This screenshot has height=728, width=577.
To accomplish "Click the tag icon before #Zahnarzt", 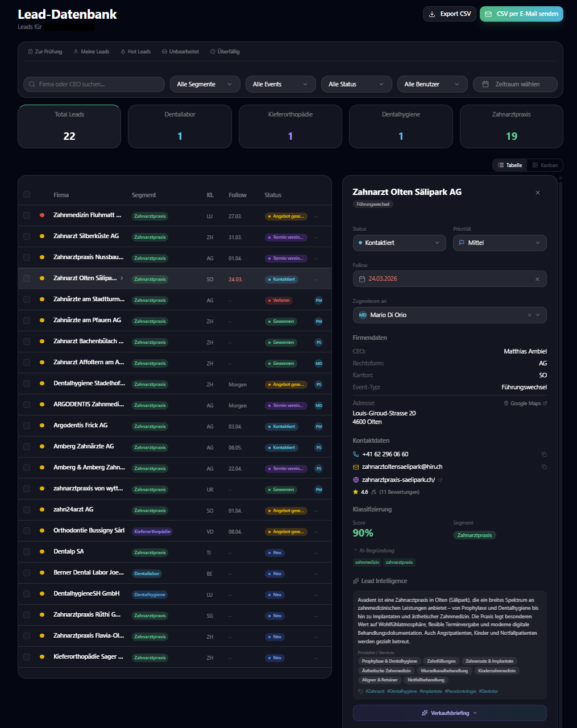I will point(360,692).
